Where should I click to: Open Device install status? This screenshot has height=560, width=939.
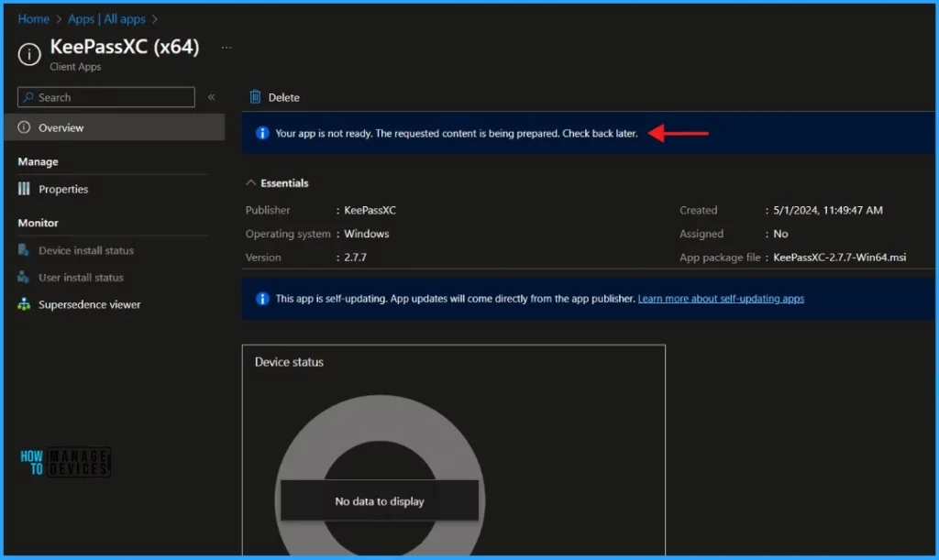86,251
